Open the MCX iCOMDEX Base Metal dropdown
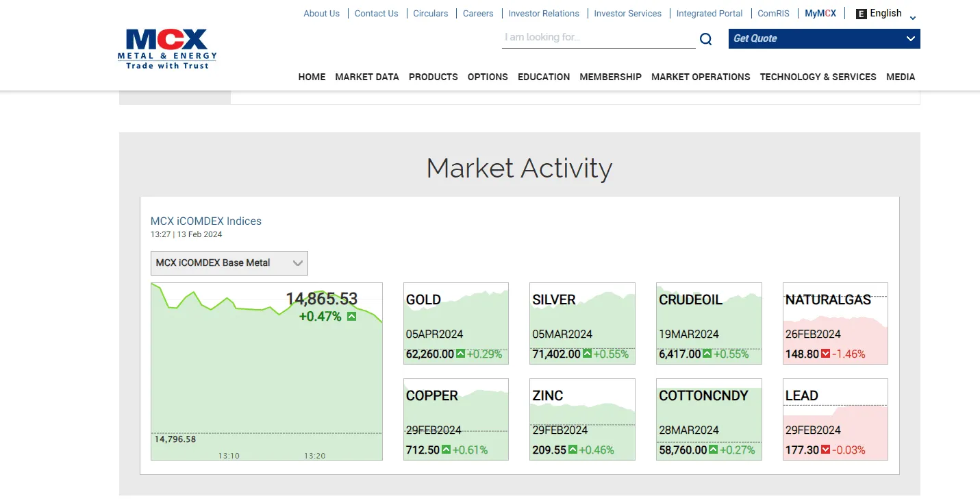 [229, 262]
